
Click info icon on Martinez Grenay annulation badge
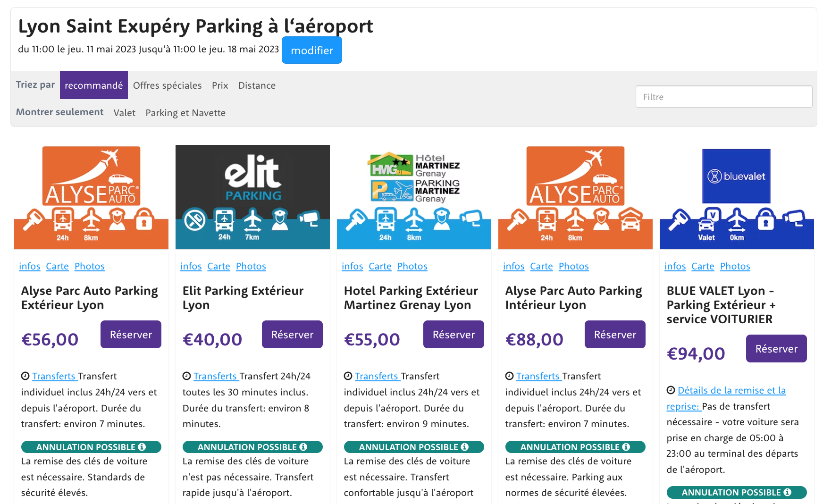pyautogui.click(x=465, y=447)
